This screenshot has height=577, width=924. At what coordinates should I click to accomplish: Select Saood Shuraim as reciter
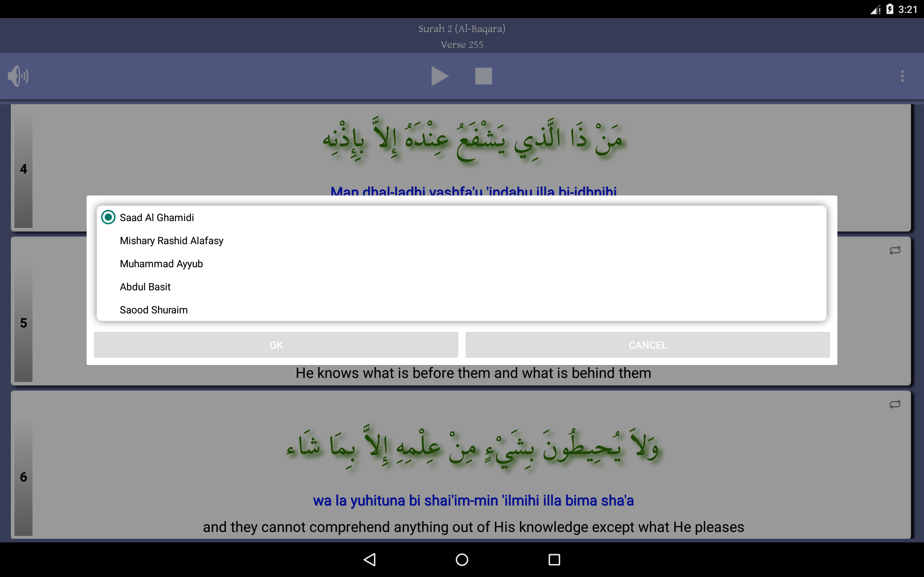153,310
